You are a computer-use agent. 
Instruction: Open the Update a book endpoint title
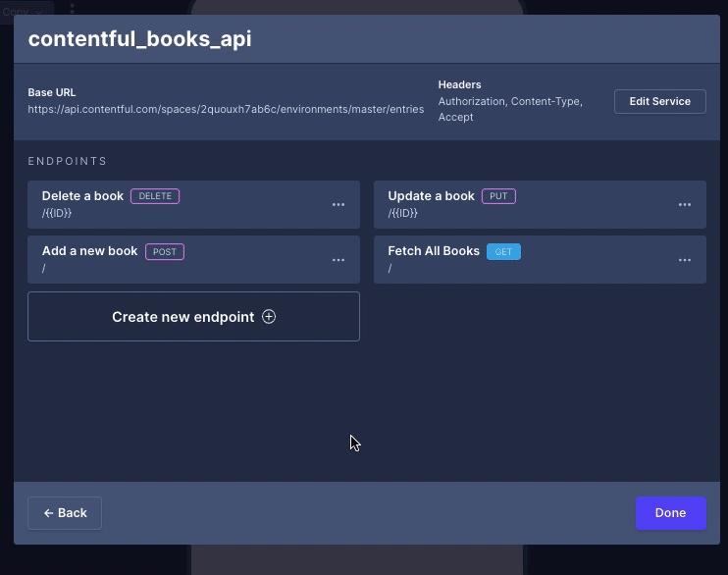pos(431,196)
